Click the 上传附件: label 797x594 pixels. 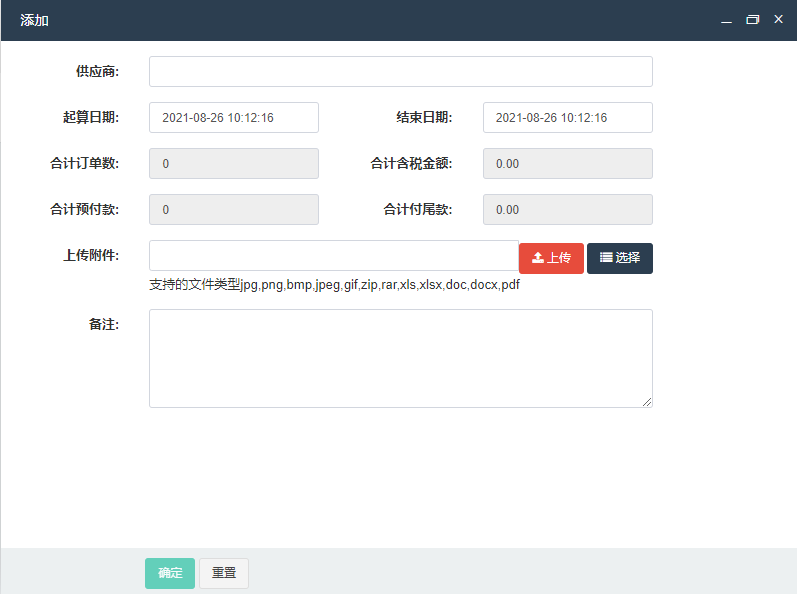90,256
